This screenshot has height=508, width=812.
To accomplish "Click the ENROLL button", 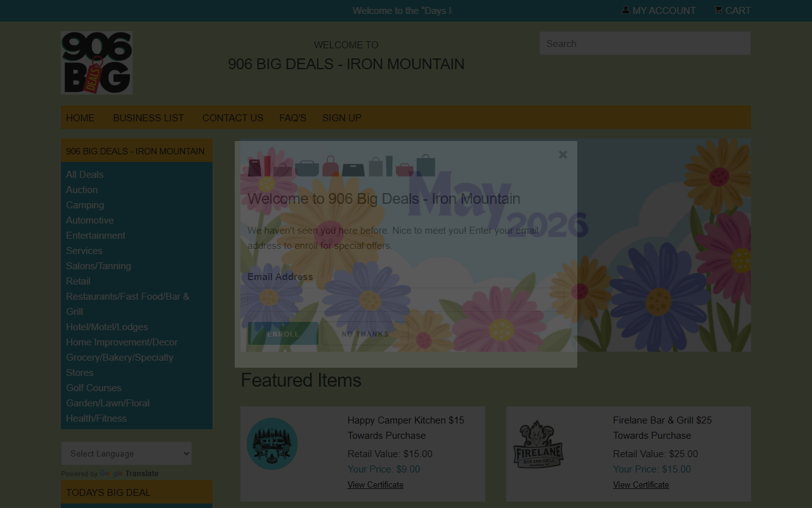I will tap(283, 333).
